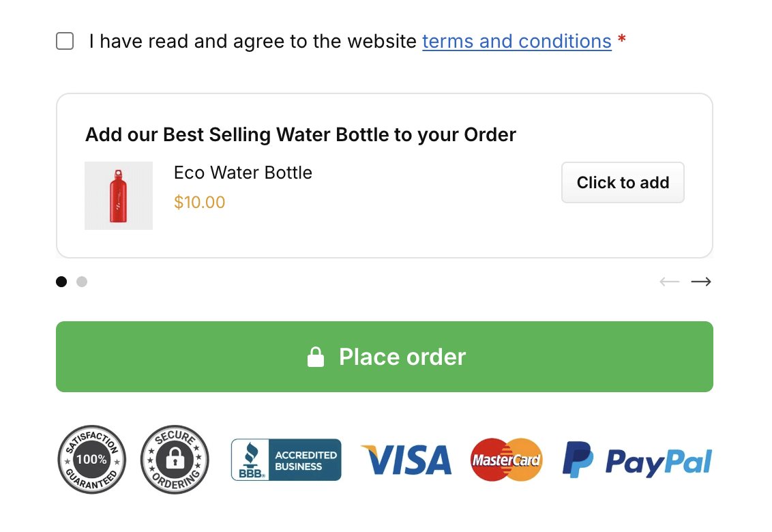Go back using the left carousel arrow
Viewport: 772px width, 532px height.
point(669,281)
